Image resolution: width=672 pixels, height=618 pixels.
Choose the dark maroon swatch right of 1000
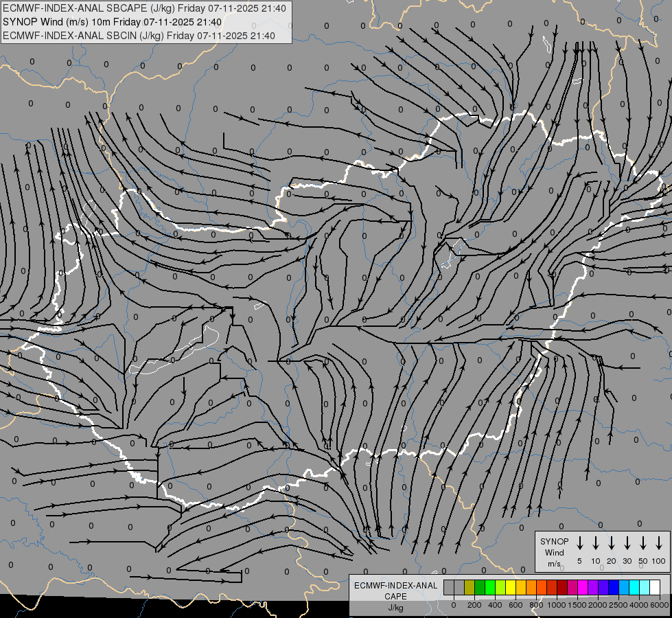coord(563,587)
